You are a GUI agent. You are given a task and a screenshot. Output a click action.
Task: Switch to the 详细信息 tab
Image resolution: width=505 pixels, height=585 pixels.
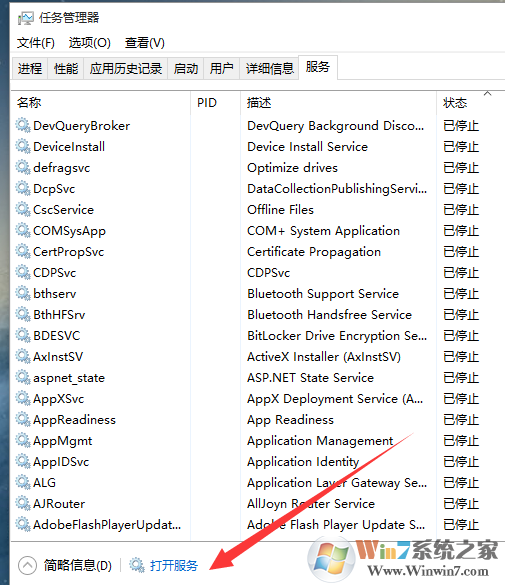[269, 69]
